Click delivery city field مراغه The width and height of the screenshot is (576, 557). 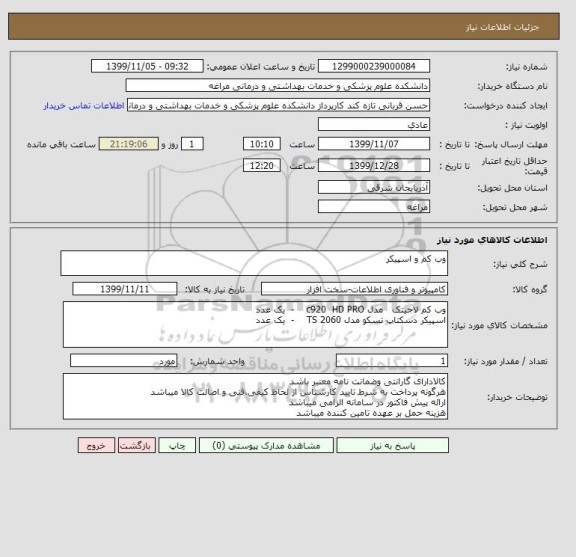(374, 207)
